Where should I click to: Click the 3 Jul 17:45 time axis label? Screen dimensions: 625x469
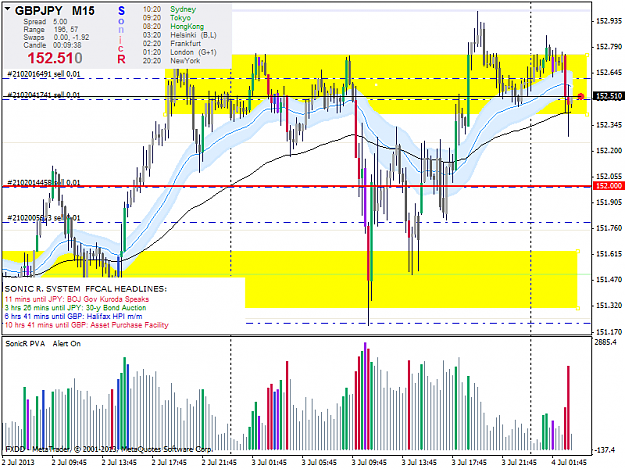coord(469,462)
